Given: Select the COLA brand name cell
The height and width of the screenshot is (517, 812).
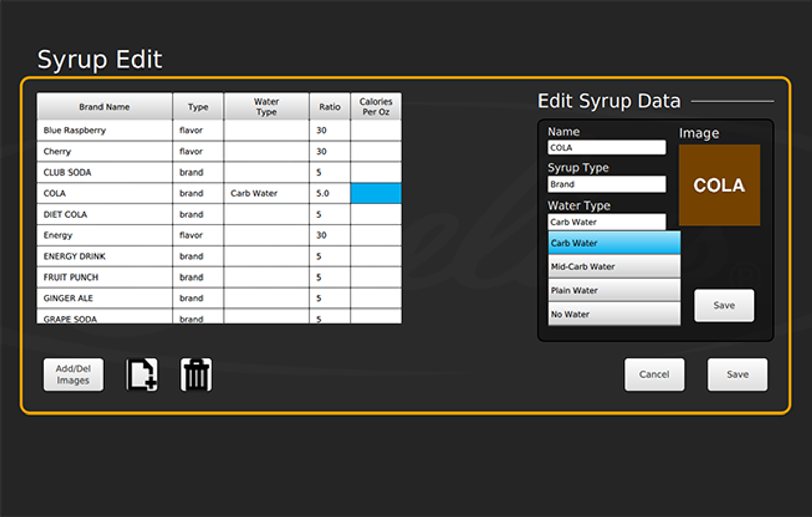Looking at the screenshot, I should pyautogui.click(x=104, y=193).
